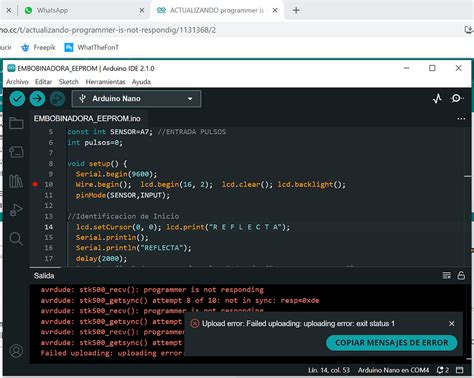Click the browser download icon
The height and width of the screenshot is (378, 474).
click(x=469, y=30)
